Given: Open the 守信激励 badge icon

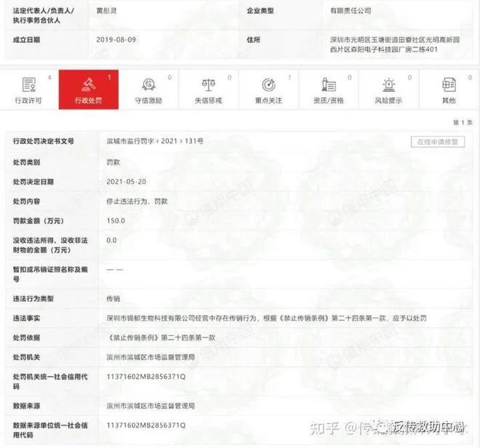Looking at the screenshot, I should tap(148, 84).
